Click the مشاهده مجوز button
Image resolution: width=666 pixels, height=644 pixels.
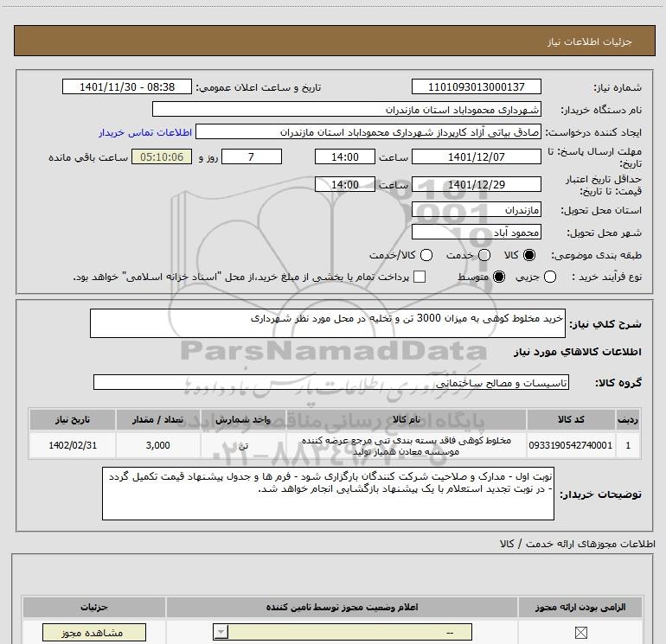(x=94, y=633)
